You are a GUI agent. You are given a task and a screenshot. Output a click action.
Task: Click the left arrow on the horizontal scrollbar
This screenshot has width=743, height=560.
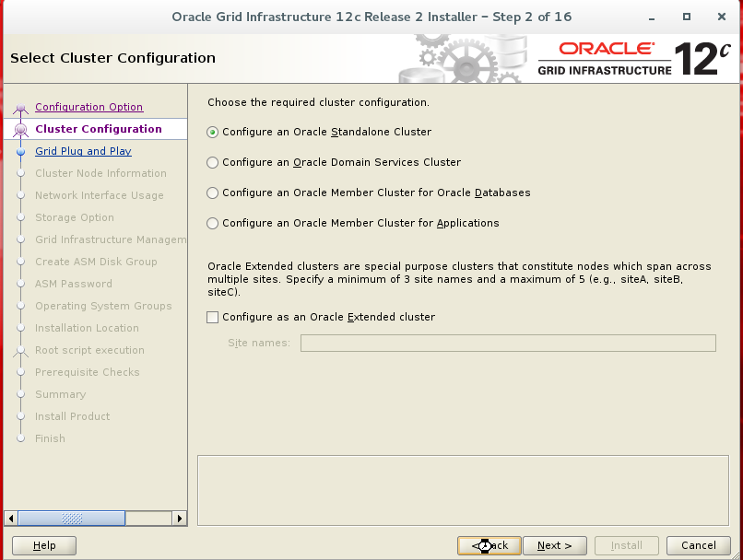9,518
